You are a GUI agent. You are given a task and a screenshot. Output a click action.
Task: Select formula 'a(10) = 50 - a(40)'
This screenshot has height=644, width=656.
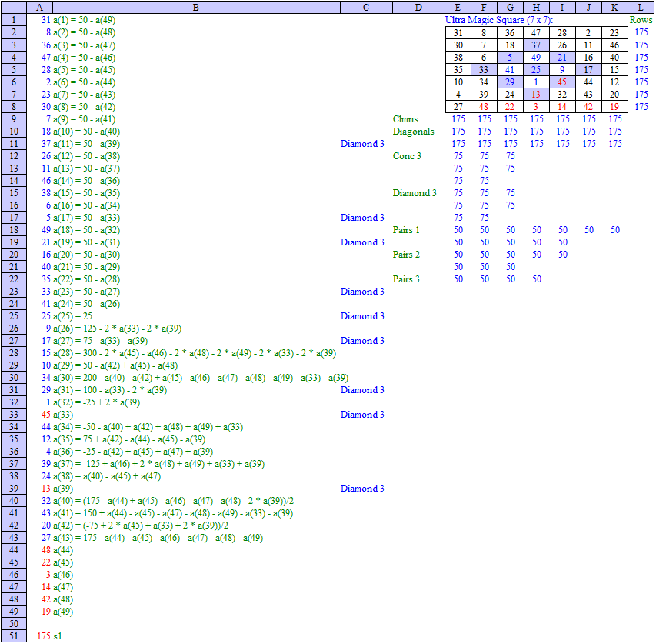click(87, 132)
